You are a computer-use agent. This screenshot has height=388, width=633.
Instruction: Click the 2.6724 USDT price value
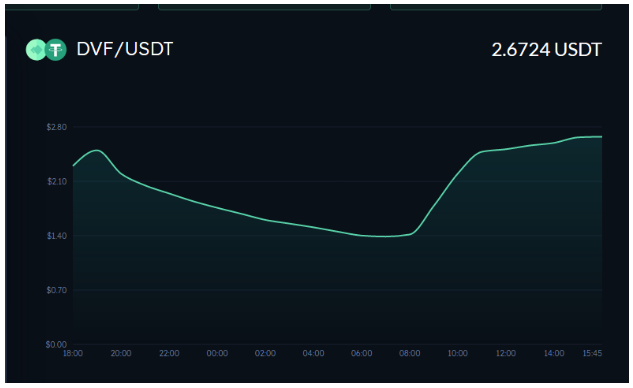point(547,50)
